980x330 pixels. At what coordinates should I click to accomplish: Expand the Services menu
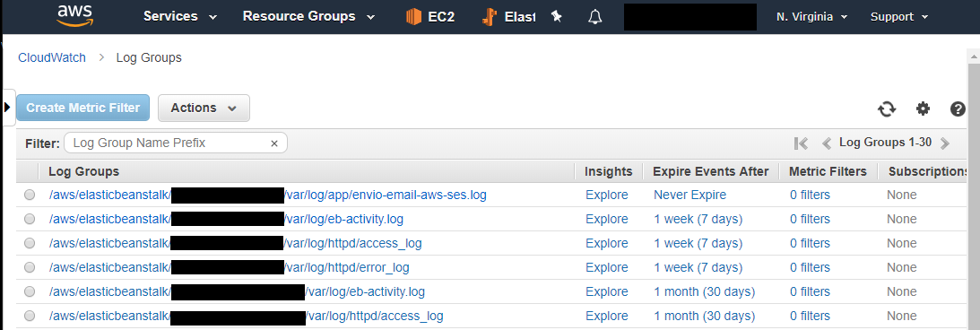(180, 17)
